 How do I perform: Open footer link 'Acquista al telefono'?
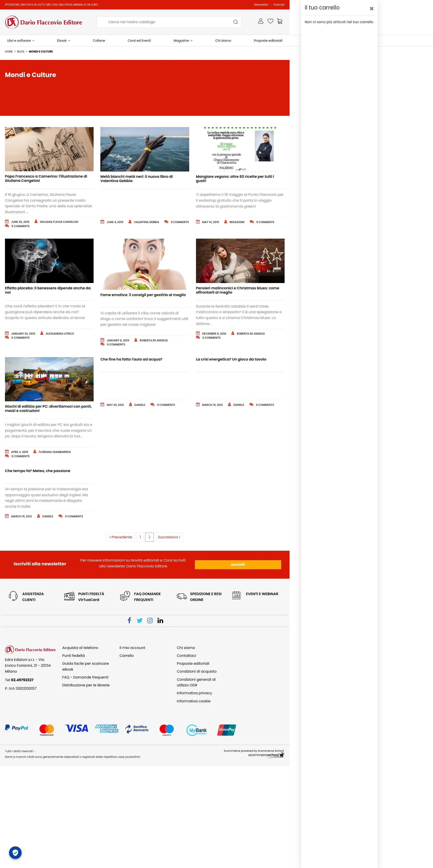pyautogui.click(x=80, y=648)
